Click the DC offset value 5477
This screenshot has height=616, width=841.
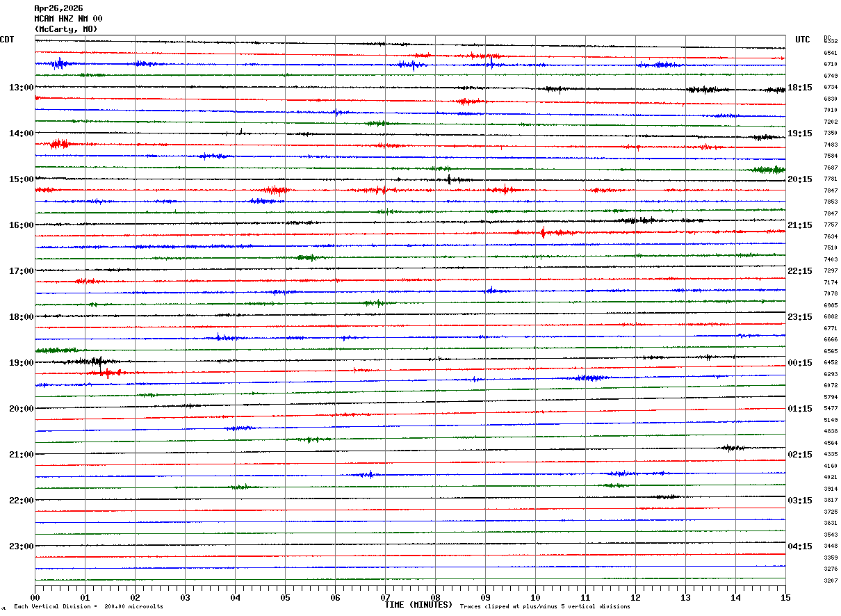tap(831, 409)
